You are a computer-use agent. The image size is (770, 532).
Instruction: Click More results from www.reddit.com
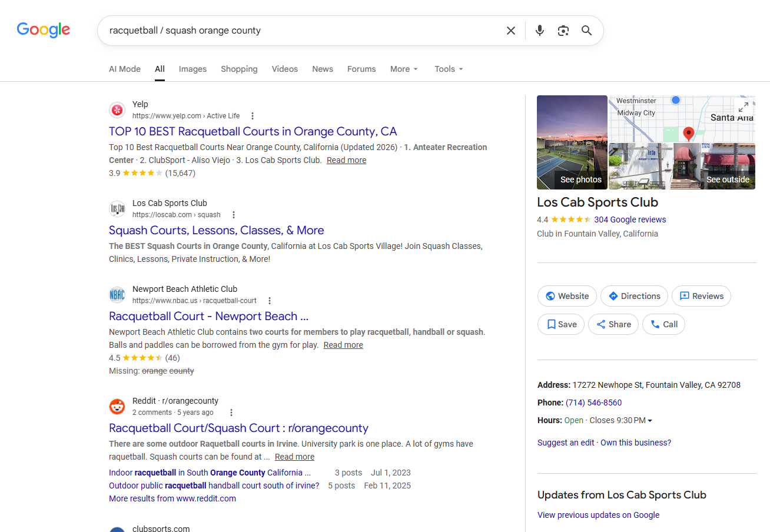(172, 498)
